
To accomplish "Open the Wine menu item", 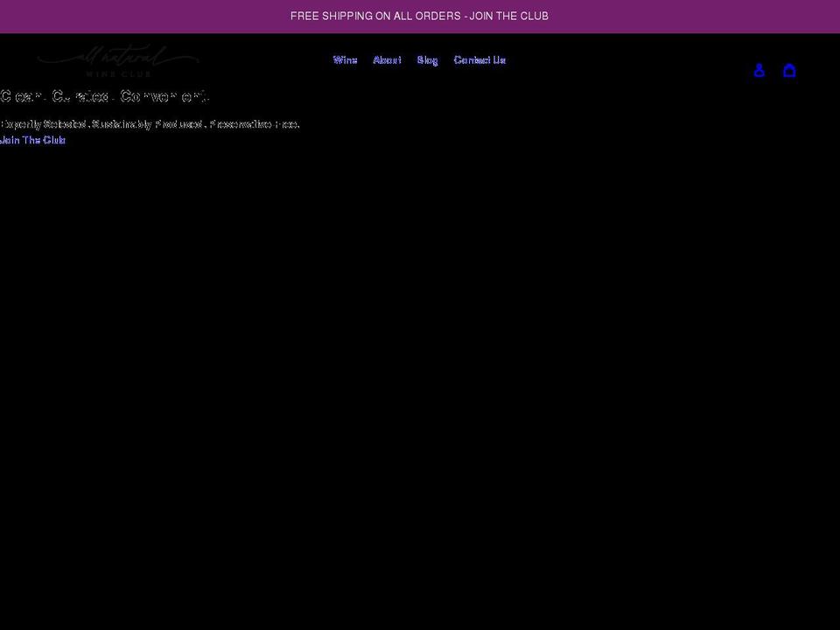I will pos(345,60).
